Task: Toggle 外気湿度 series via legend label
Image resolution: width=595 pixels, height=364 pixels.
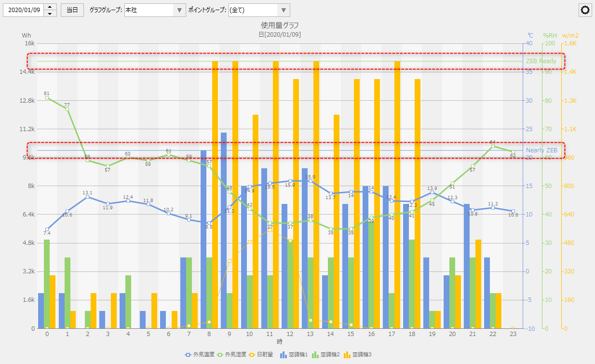Action: 233,355
